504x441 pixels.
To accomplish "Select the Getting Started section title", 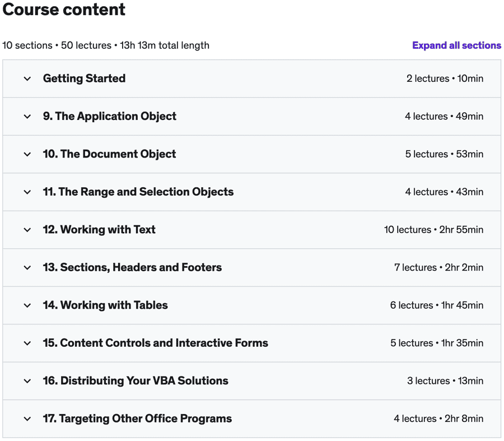I will tap(84, 78).
